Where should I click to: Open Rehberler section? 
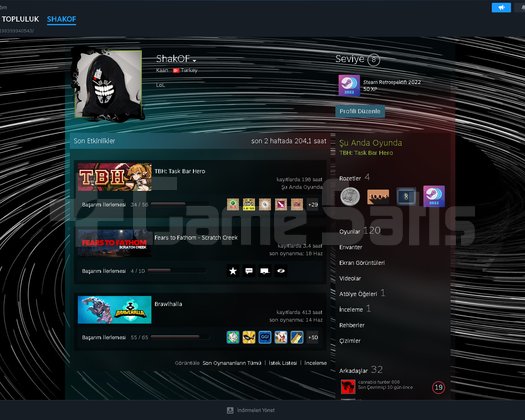pyautogui.click(x=352, y=325)
